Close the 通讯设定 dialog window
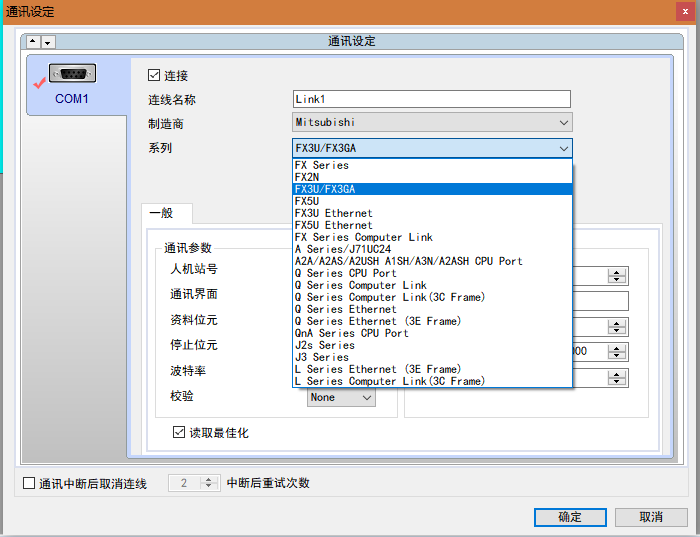The height and width of the screenshot is (537, 700). 685,11
